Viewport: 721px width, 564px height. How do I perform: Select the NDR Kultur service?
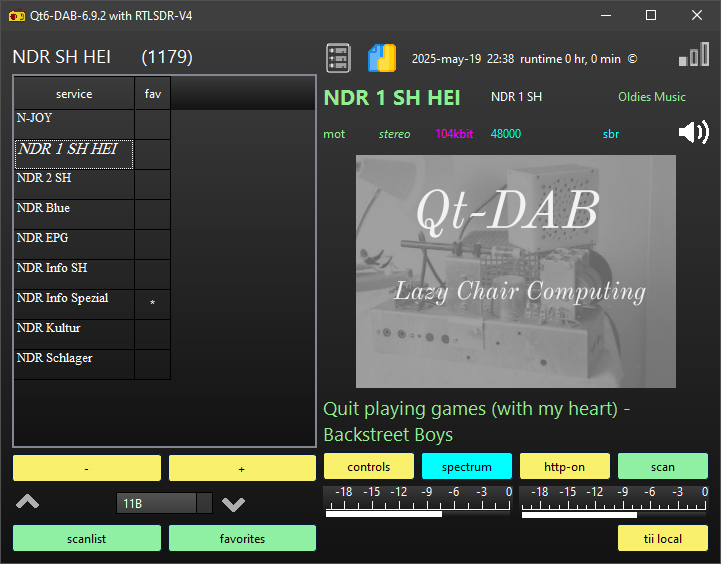pyautogui.click(x=74, y=334)
